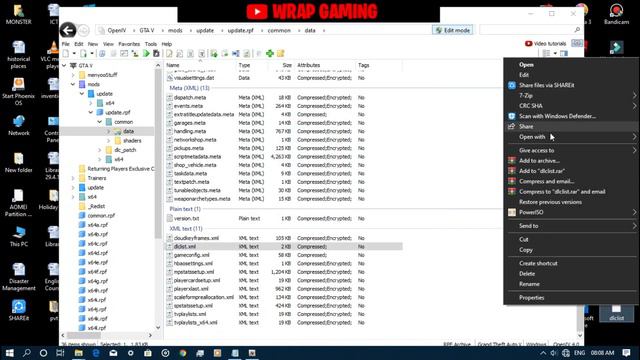Expand the Trainers tree node
640x360 pixels.
click(73, 178)
